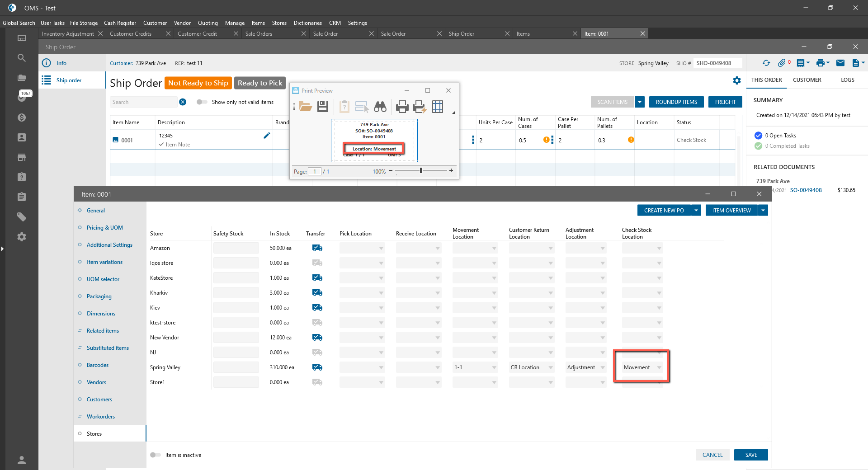
Task: Click the Roundup Items button
Action: pos(676,102)
